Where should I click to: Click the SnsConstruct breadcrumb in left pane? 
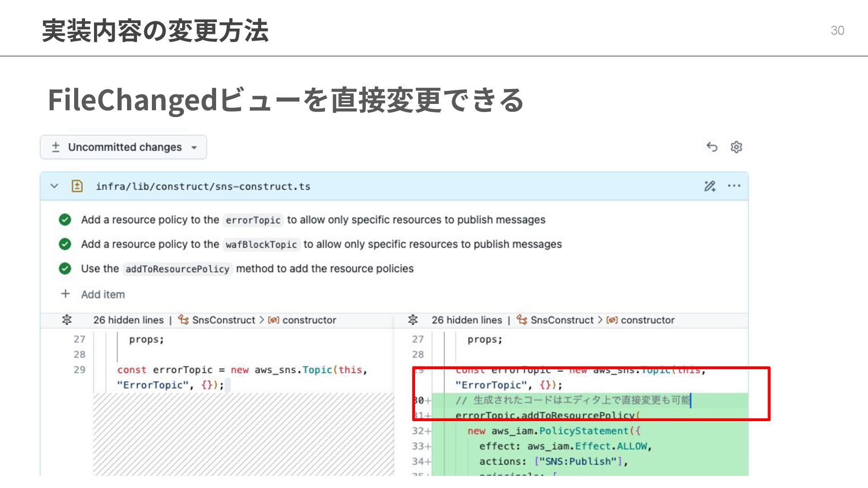223,320
